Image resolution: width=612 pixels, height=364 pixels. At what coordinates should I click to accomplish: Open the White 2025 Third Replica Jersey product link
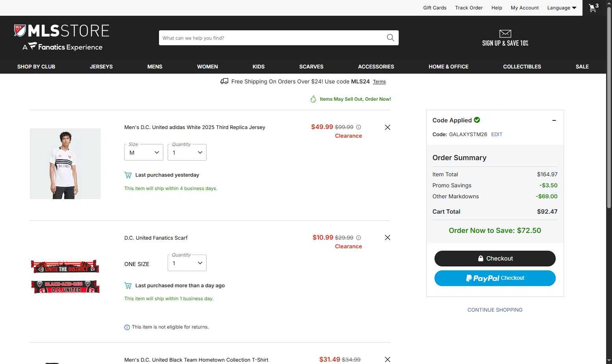coord(195,127)
